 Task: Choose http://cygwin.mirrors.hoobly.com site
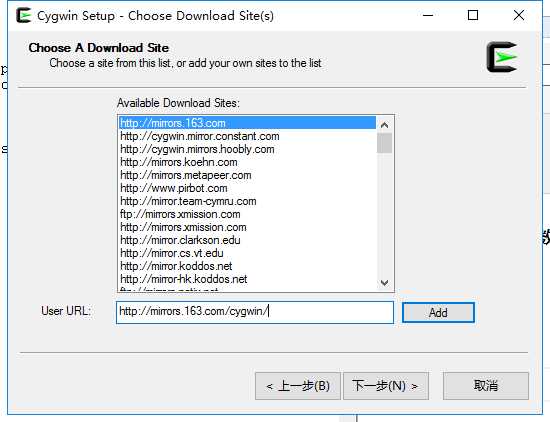(x=247, y=149)
